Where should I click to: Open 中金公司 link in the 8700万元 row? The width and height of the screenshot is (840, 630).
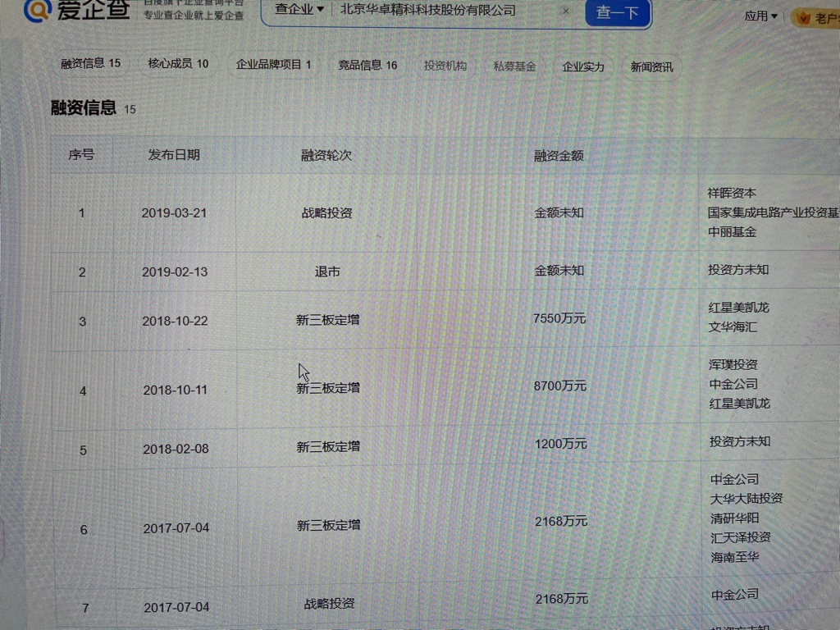pyautogui.click(x=733, y=384)
